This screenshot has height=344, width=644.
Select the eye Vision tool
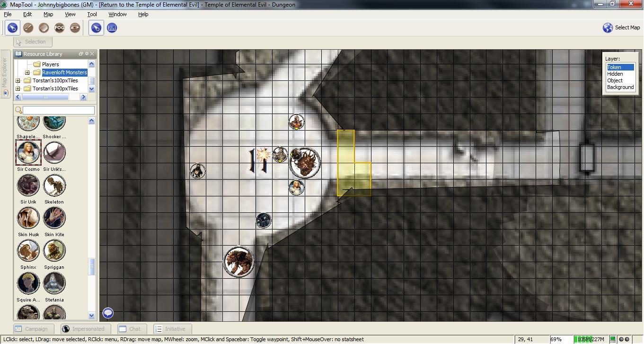click(75, 28)
